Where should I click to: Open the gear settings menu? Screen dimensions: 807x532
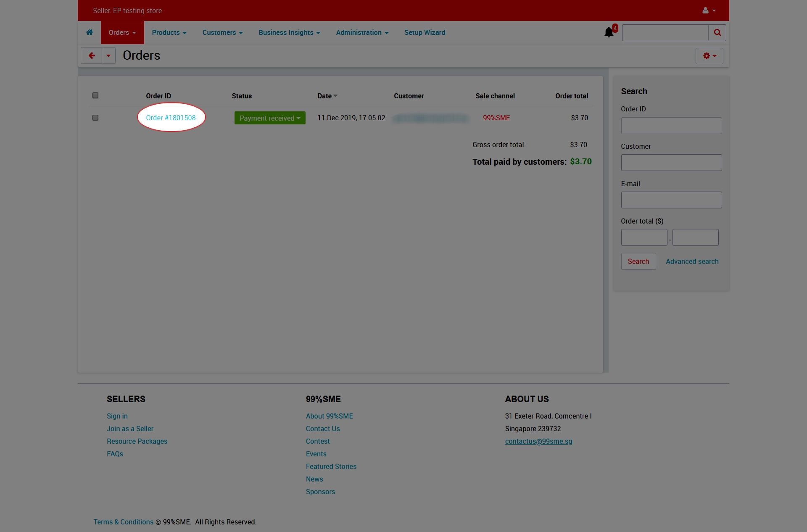pos(709,56)
